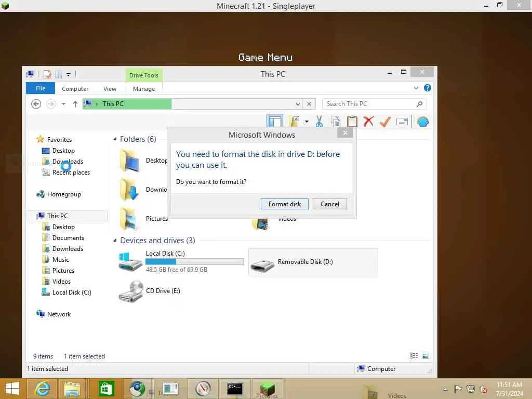Click the orange checkmark toolbar icon
This screenshot has height=399, width=532.
(385, 122)
